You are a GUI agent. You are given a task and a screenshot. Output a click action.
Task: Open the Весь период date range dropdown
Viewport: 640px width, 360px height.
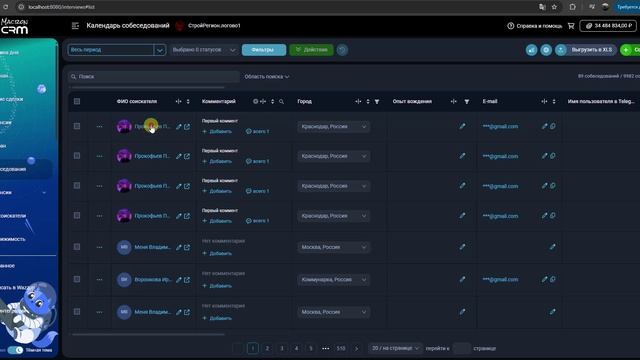click(x=117, y=50)
